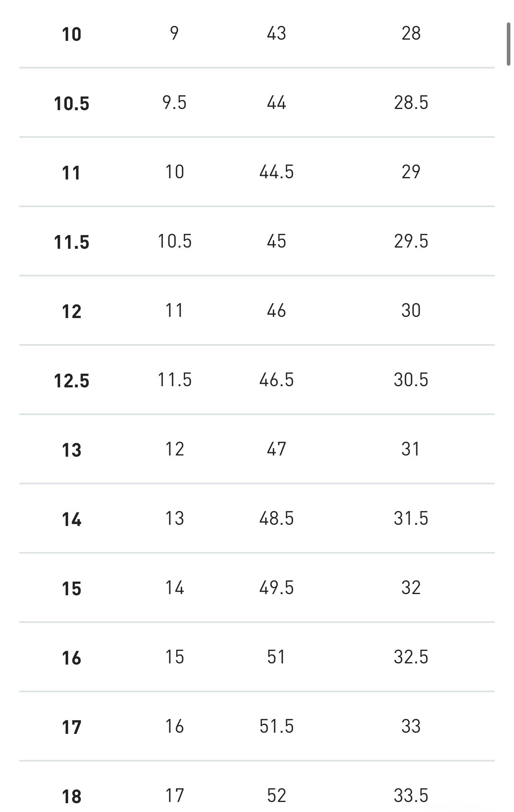Select the 46.5 size cell
The image size is (514, 812).
[x=277, y=380]
